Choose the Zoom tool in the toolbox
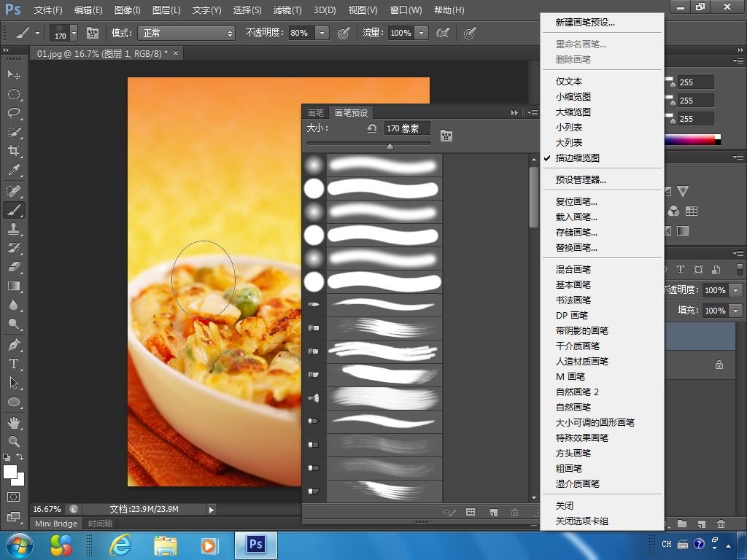 click(x=13, y=441)
